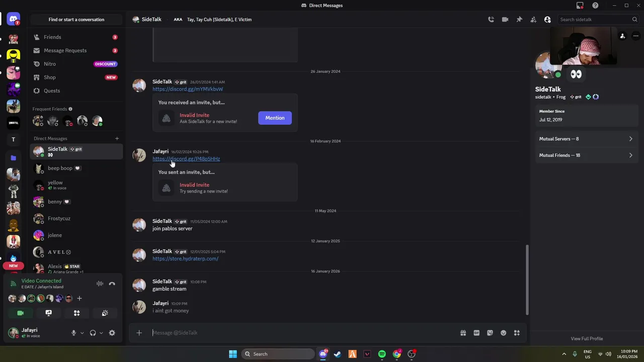This screenshot has height=362, width=644.
Task: Open apps launcher icon in message bar
Action: point(517,333)
